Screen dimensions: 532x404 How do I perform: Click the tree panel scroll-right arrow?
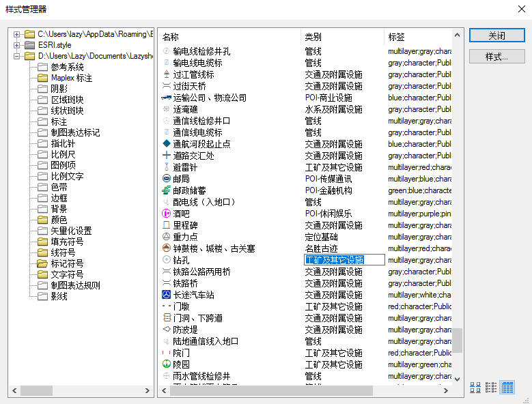coord(148,391)
